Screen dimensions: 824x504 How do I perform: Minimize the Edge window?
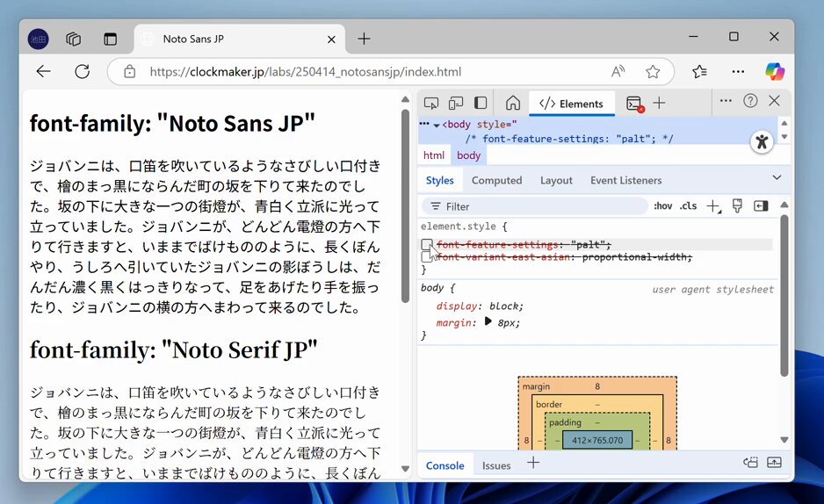[x=693, y=37]
